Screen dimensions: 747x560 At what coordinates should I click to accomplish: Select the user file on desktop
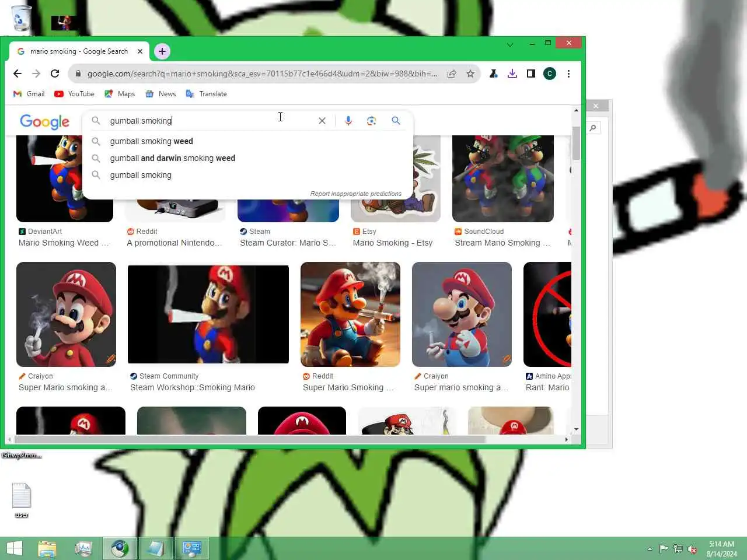22,501
